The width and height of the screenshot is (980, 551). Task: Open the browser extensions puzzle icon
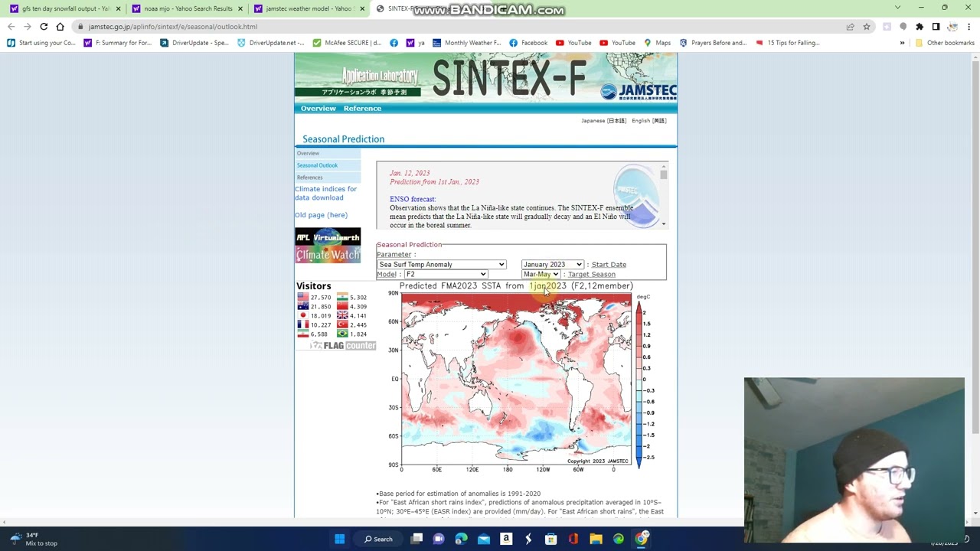click(x=920, y=27)
